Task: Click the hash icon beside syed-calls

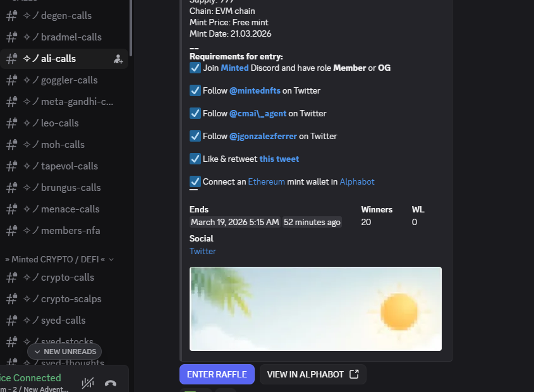Action: (x=11, y=321)
